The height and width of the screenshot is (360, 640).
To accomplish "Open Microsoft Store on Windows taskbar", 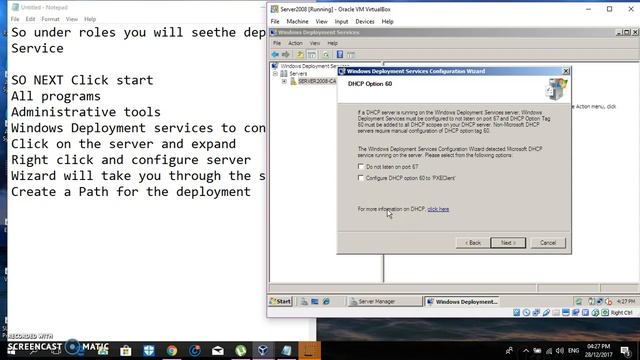I will pos(126,350).
